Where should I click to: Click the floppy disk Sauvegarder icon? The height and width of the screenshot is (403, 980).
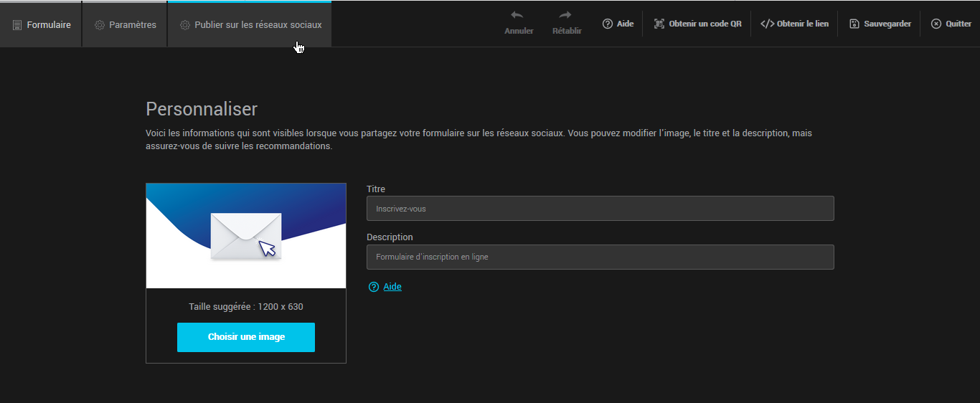click(x=854, y=24)
